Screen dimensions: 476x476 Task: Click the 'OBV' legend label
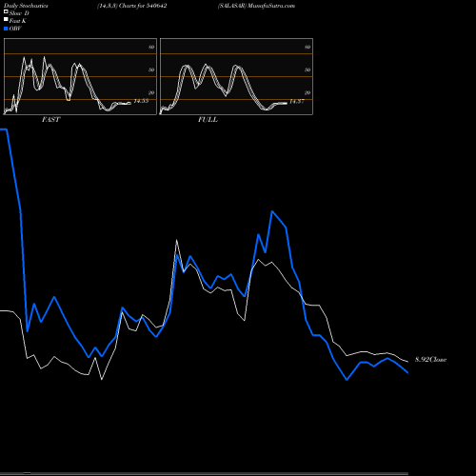(x=15, y=29)
